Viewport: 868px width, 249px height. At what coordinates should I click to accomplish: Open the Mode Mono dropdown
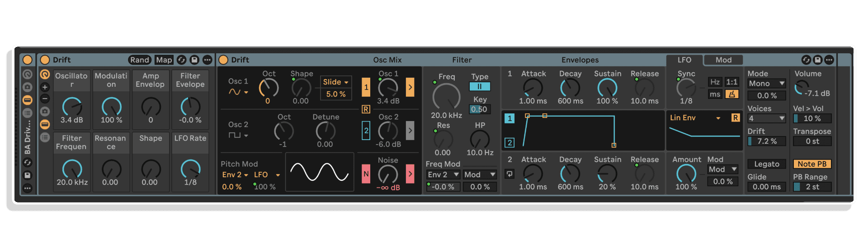click(767, 83)
